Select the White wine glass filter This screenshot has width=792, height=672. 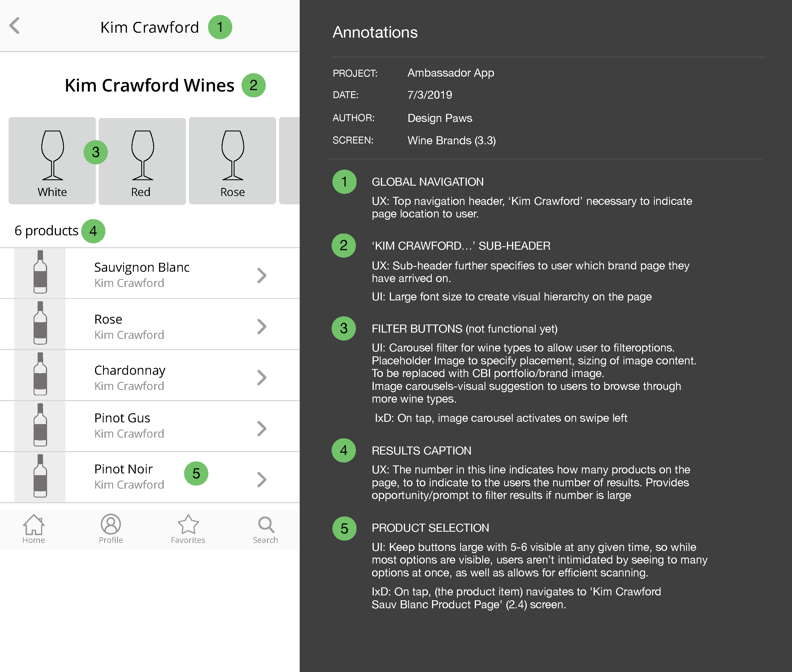click(52, 160)
